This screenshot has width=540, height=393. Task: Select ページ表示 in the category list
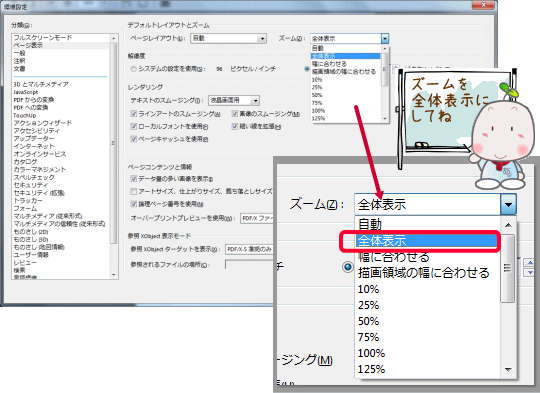(28, 45)
